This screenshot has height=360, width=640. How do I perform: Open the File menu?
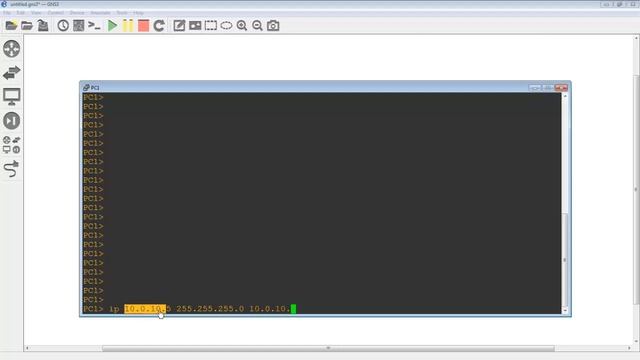click(7, 13)
